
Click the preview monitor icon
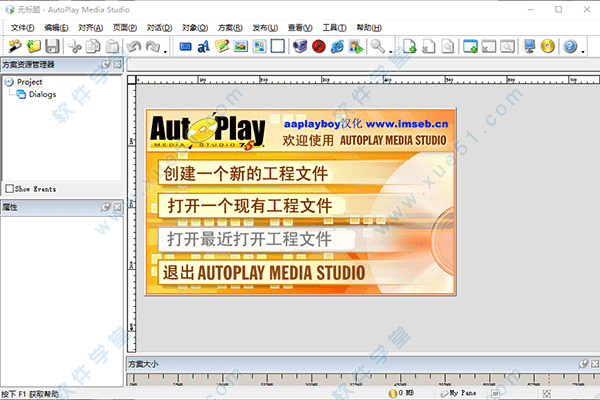pyautogui.click(x=530, y=46)
